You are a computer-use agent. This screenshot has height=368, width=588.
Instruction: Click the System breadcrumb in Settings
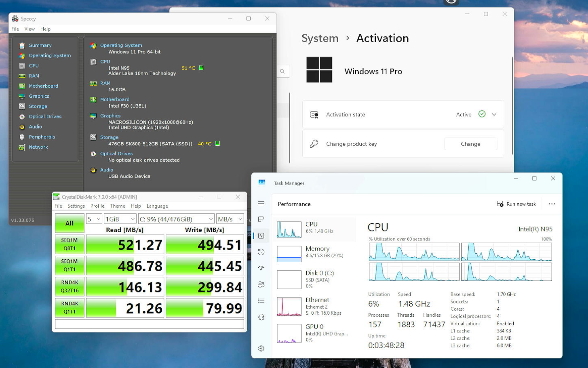(320, 38)
